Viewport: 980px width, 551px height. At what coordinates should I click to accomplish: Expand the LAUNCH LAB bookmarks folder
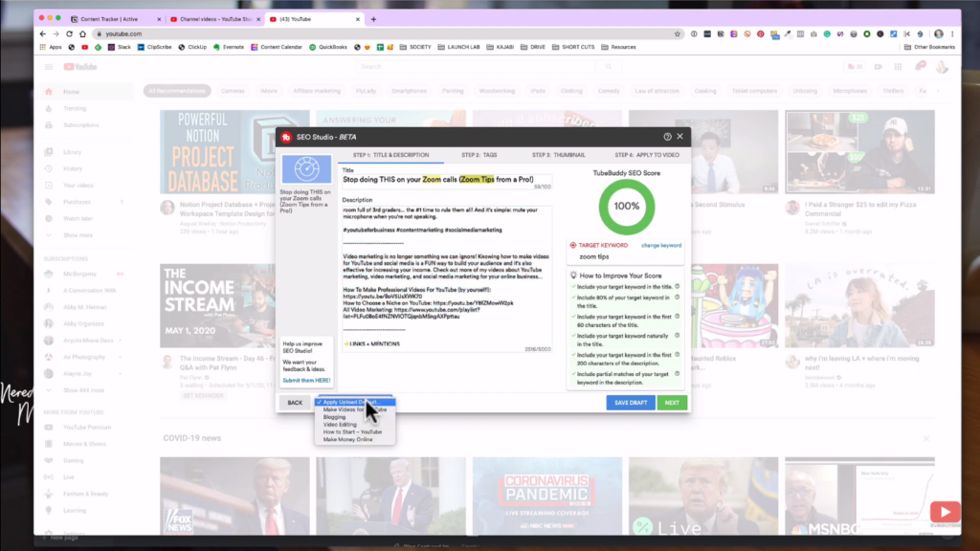pos(459,47)
